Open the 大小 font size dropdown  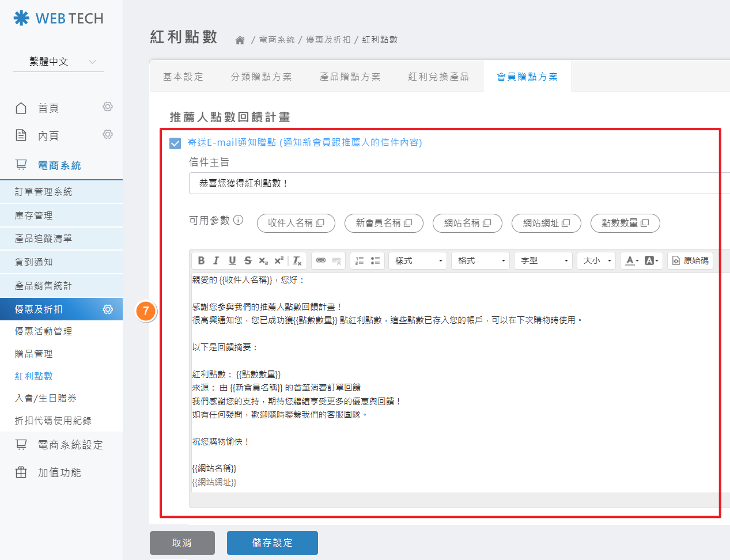click(x=596, y=260)
